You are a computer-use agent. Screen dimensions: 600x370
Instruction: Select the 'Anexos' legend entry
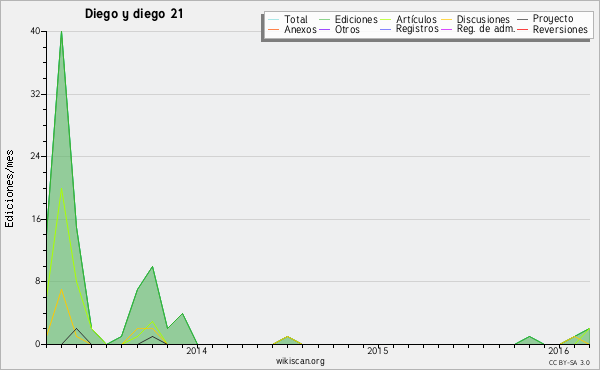300,29
